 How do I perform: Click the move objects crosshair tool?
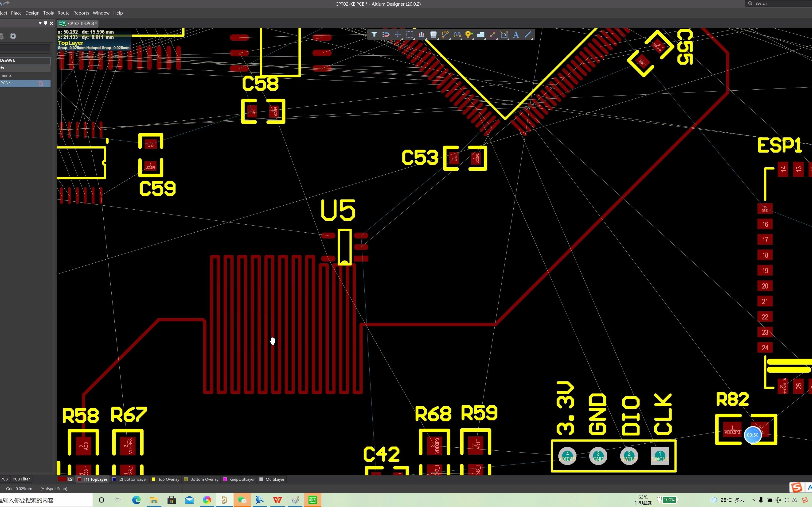398,34
